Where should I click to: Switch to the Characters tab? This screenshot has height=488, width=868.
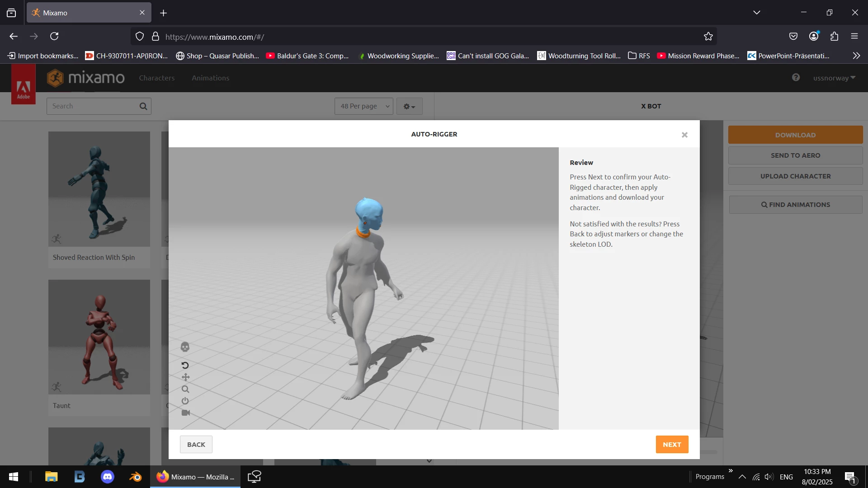click(156, 78)
